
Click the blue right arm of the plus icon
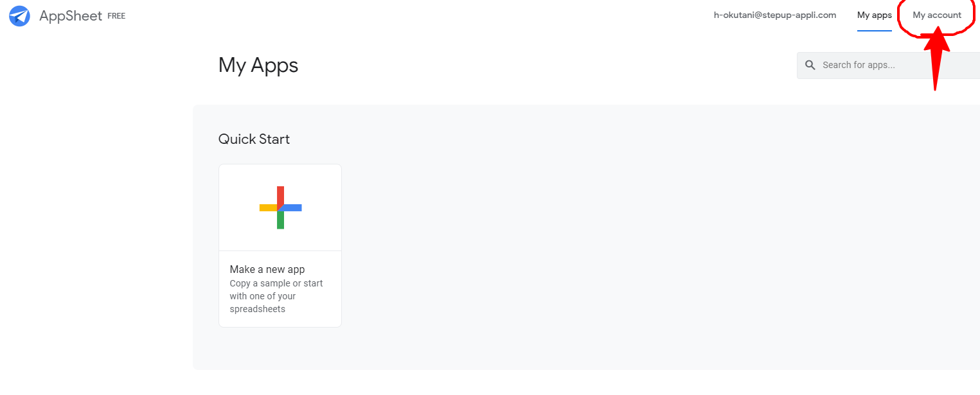click(x=293, y=207)
